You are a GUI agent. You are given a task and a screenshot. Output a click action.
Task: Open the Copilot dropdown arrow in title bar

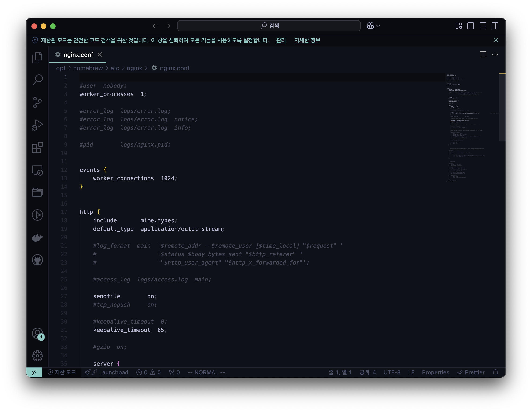378,26
